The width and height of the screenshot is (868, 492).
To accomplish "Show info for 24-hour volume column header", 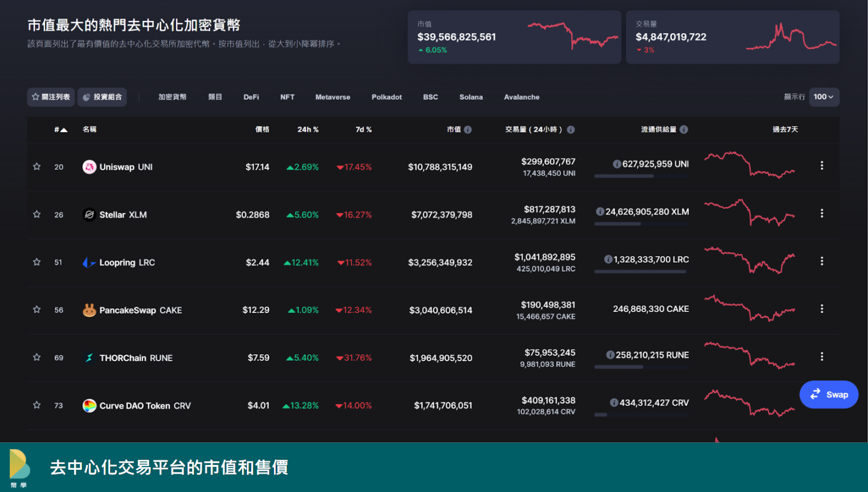I will (571, 130).
